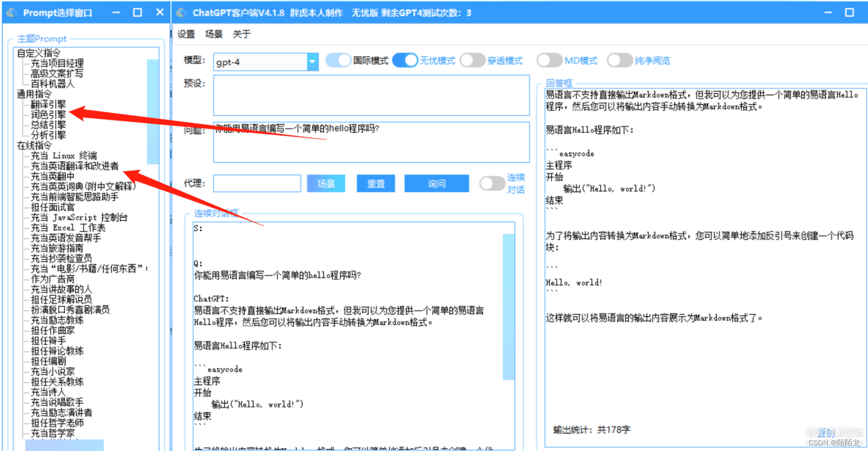Click into the 预设 text box

(x=371, y=95)
